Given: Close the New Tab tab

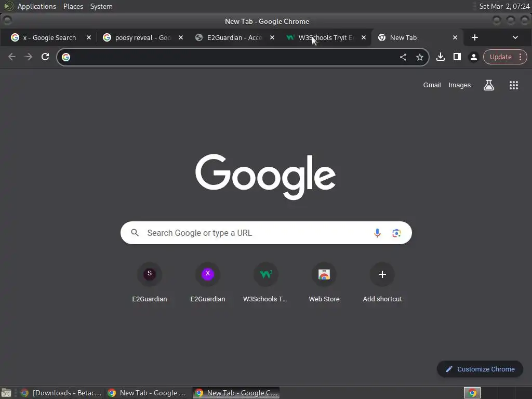Looking at the screenshot, I should pyautogui.click(x=455, y=37).
